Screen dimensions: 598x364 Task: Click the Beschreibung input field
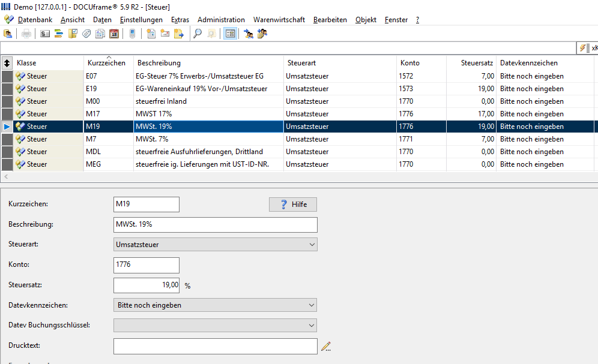click(216, 225)
